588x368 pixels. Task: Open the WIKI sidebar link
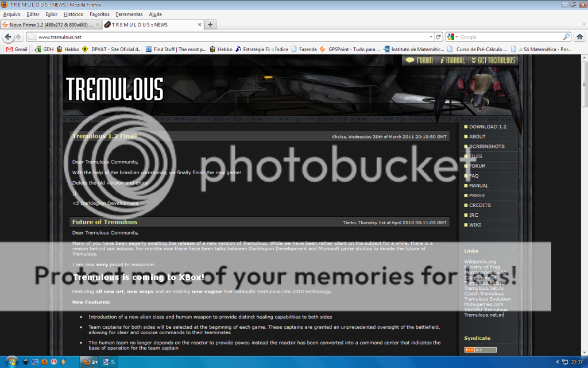(x=475, y=225)
